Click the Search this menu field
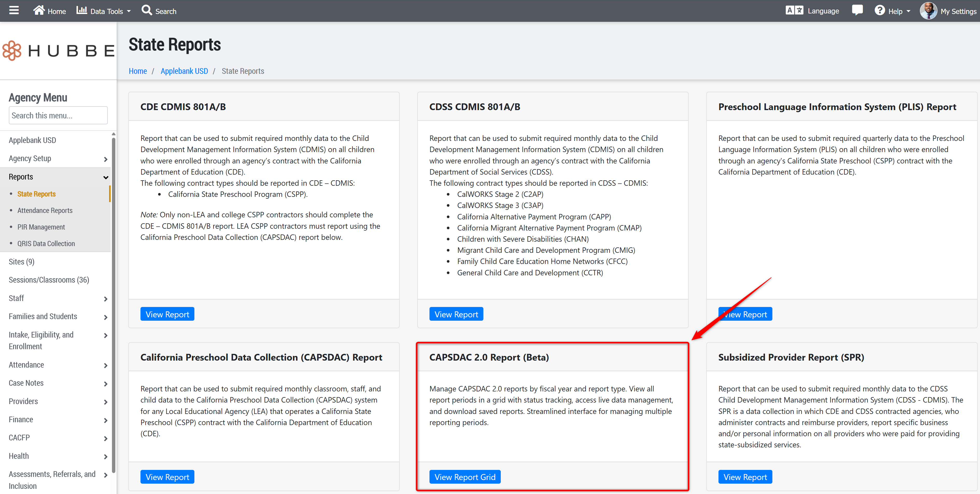The width and height of the screenshot is (980, 494). [x=58, y=116]
